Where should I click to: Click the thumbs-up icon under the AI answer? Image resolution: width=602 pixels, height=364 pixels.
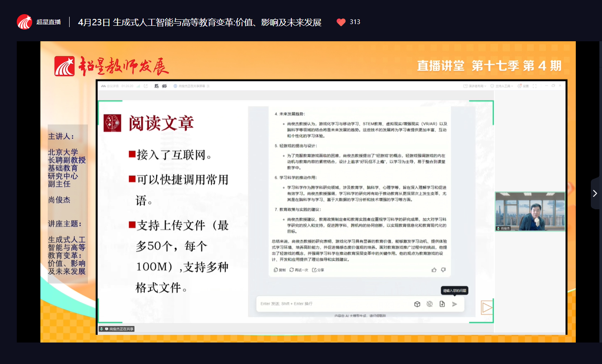point(434,270)
